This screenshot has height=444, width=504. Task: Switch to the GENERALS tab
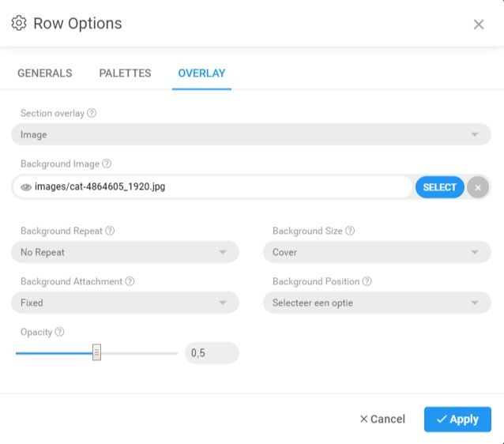pyautogui.click(x=45, y=73)
